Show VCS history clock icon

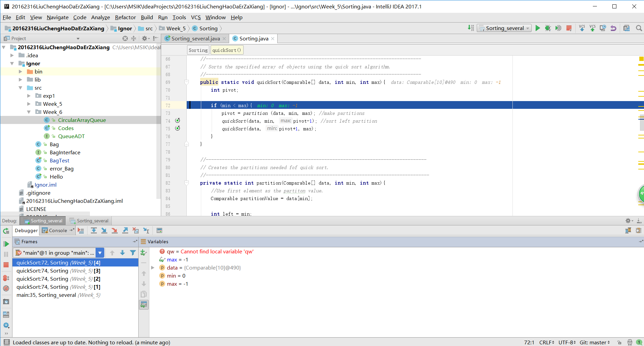603,28
